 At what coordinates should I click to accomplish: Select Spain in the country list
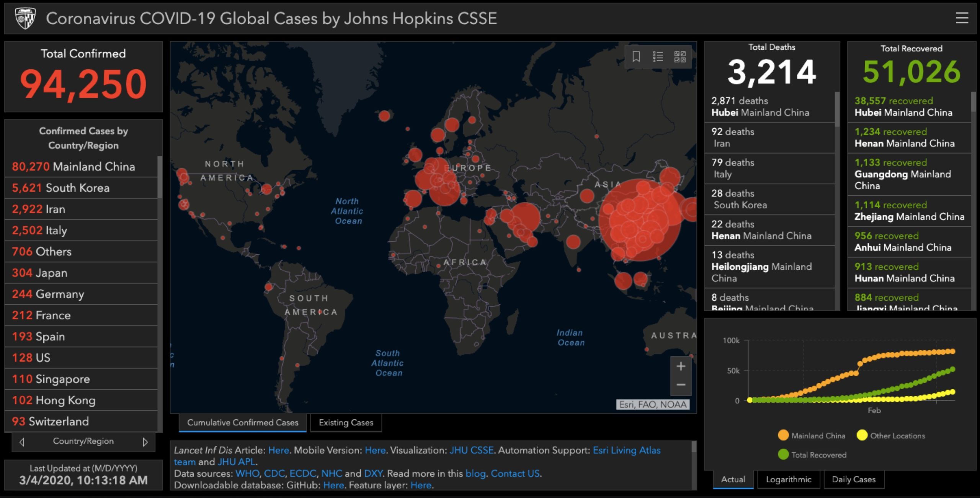[81, 336]
